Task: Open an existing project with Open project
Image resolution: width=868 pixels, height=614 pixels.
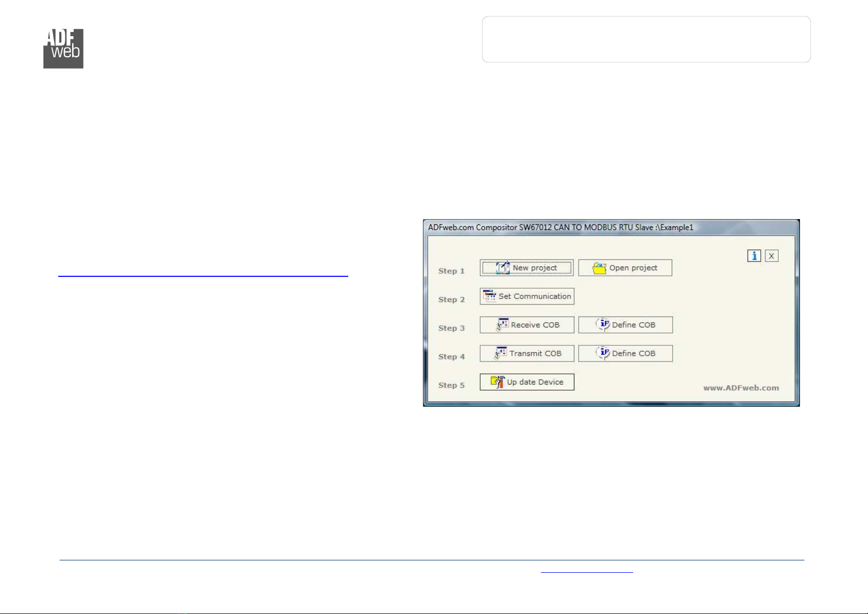Action: pos(625,268)
